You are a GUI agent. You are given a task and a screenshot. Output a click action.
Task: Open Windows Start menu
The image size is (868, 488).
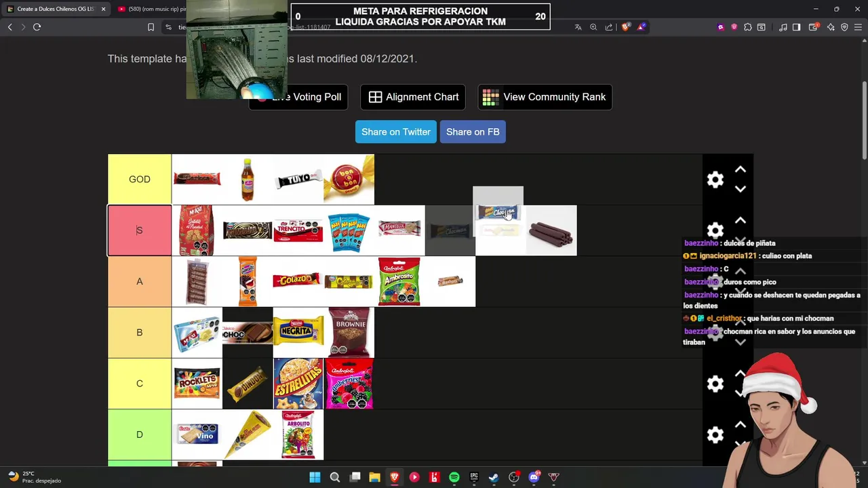coord(315,477)
